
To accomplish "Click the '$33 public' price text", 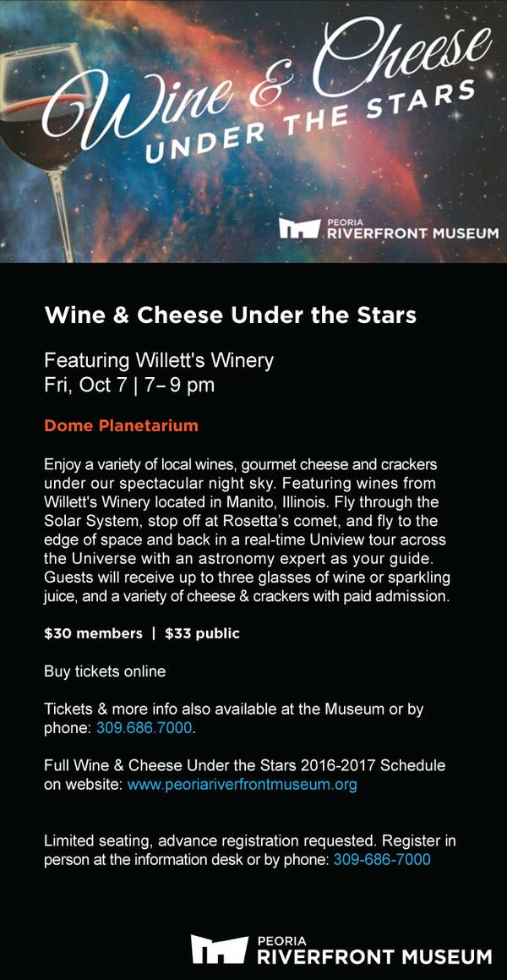I will (x=202, y=633).
